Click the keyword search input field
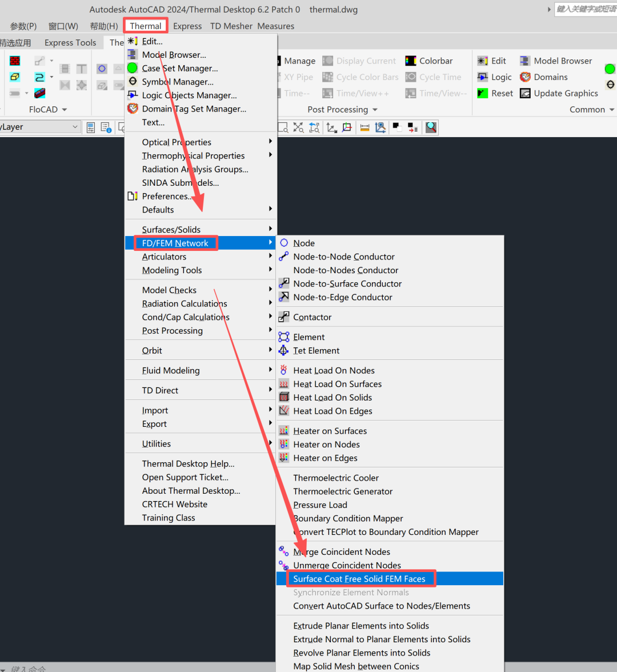This screenshot has width=617, height=672. coord(586,9)
